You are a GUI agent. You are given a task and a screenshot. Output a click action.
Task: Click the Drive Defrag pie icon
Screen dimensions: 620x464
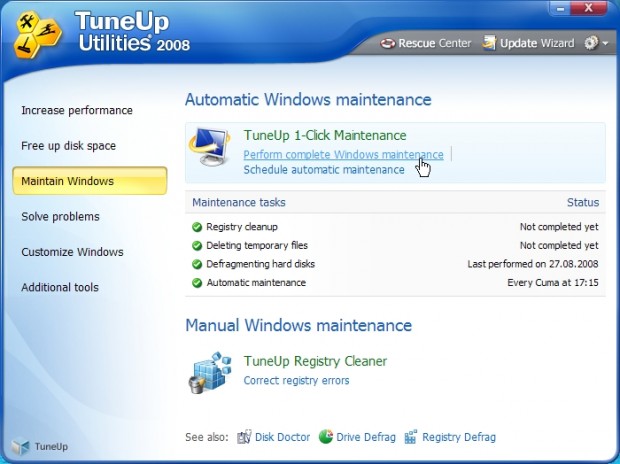coord(326,437)
